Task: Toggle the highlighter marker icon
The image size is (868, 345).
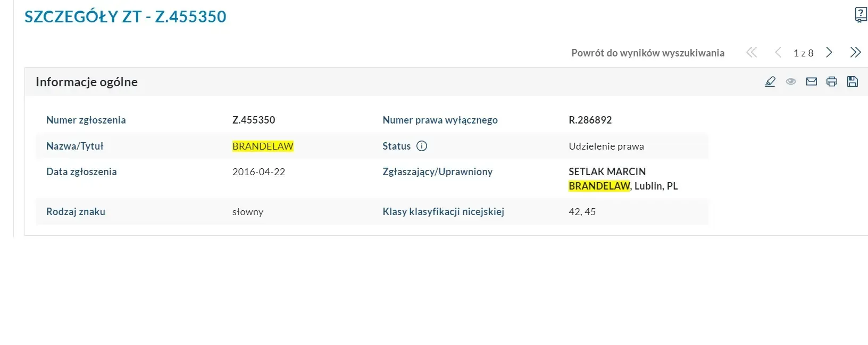Action: point(770,81)
